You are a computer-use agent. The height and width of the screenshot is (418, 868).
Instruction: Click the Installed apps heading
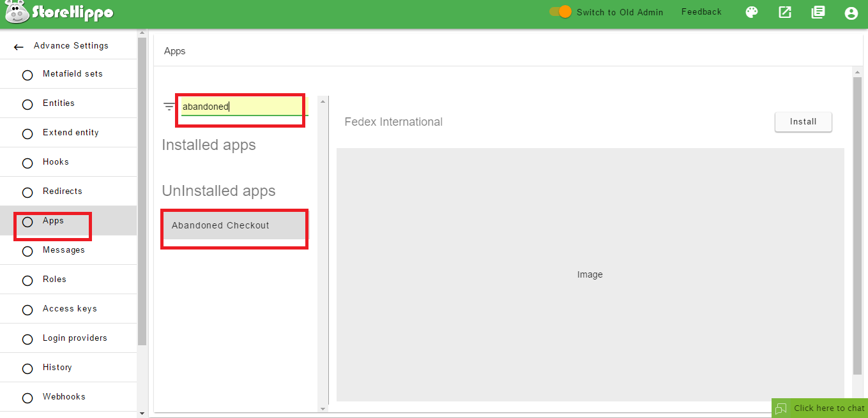209,146
